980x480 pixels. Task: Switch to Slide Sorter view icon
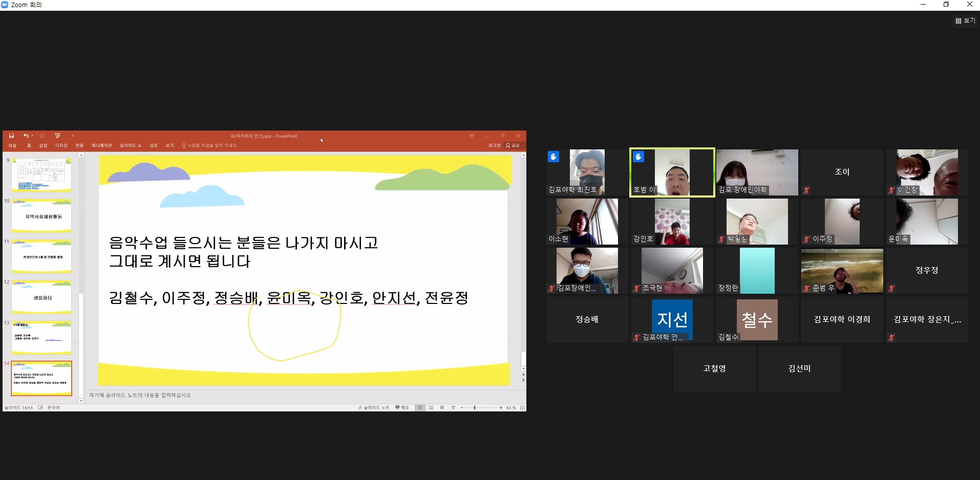tap(431, 408)
